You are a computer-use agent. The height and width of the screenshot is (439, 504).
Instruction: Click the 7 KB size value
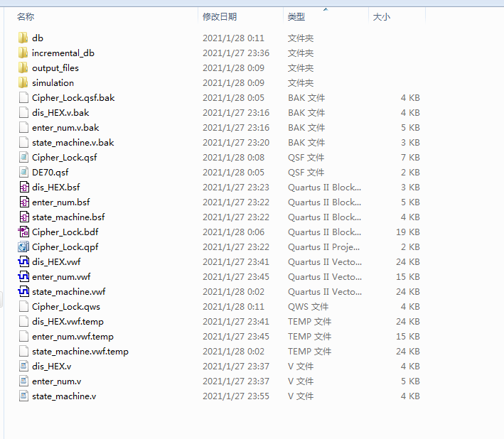tap(410, 158)
